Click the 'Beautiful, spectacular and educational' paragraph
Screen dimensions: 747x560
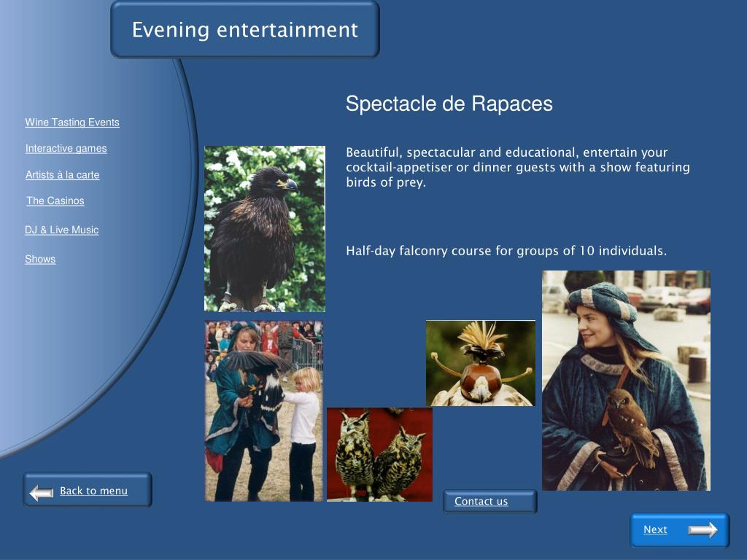click(x=518, y=167)
